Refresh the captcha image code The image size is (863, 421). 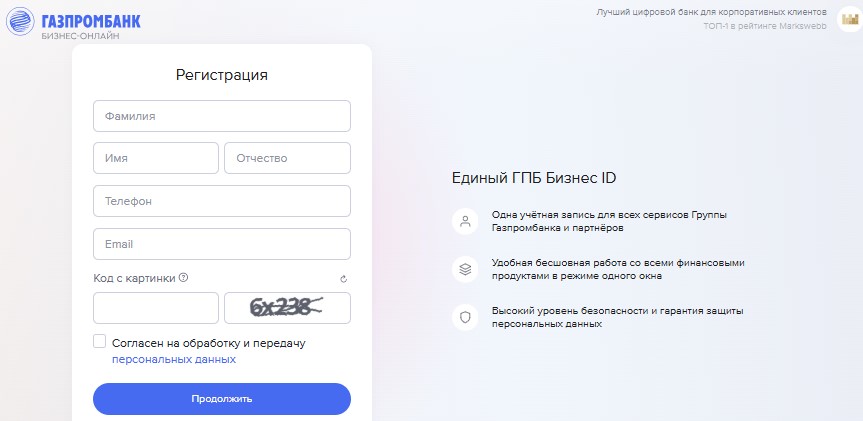tap(343, 280)
